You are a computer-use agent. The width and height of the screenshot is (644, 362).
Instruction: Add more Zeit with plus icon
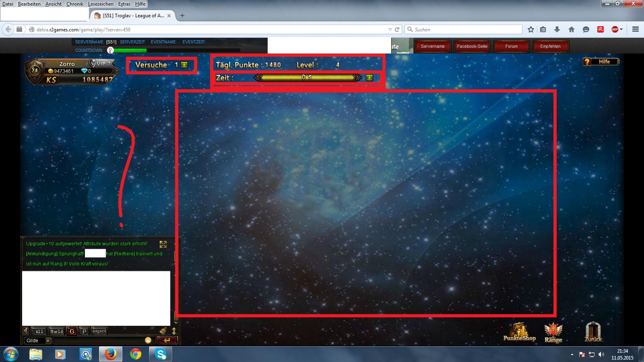(x=369, y=78)
